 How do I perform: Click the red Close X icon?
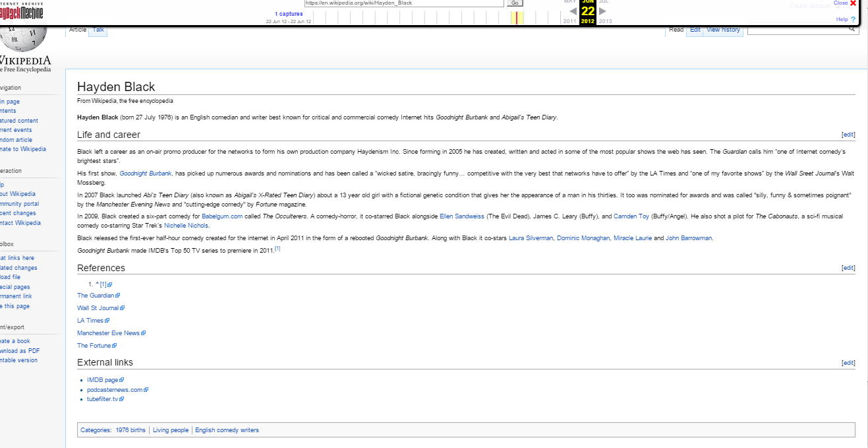(x=854, y=3)
